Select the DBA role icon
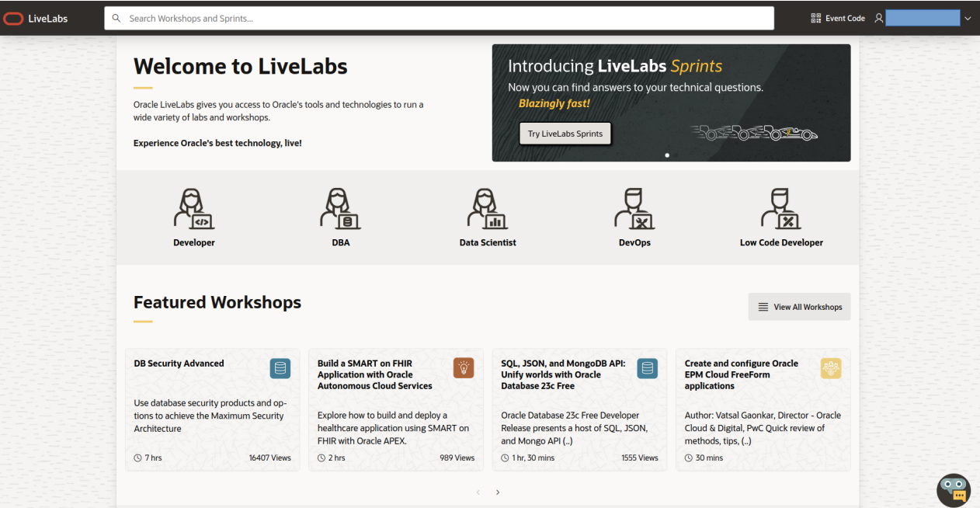The width and height of the screenshot is (980, 508). (340, 208)
